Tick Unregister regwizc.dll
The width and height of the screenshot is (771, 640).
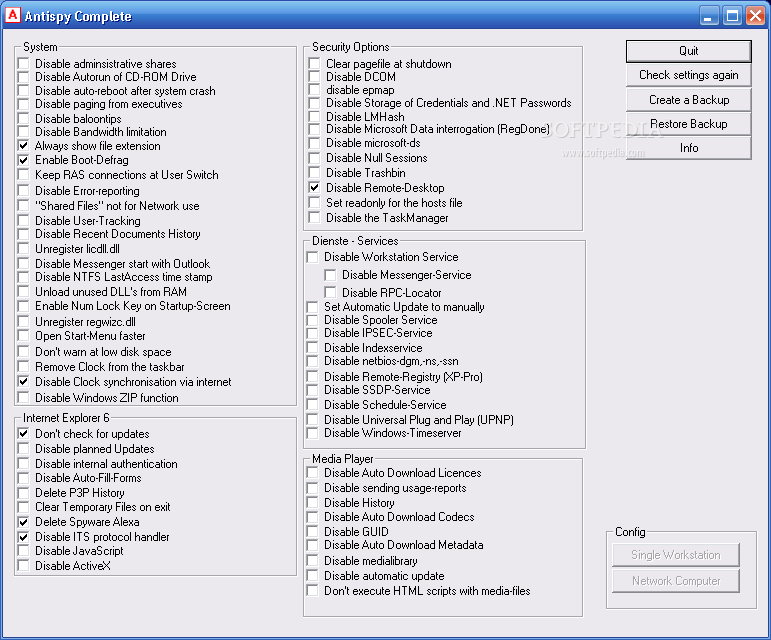[x=23, y=321]
